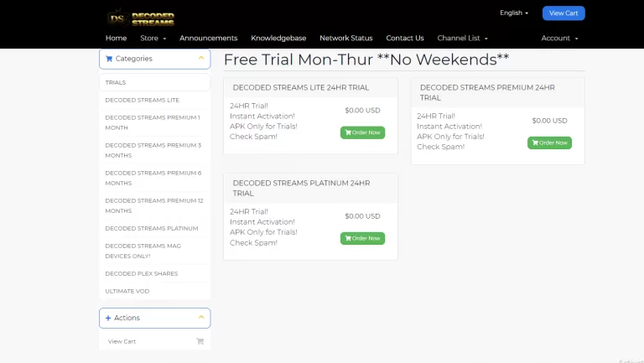This screenshot has height=363, width=644.
Task: Select Decoded Streams Premium 12 Months category
Action: click(155, 205)
